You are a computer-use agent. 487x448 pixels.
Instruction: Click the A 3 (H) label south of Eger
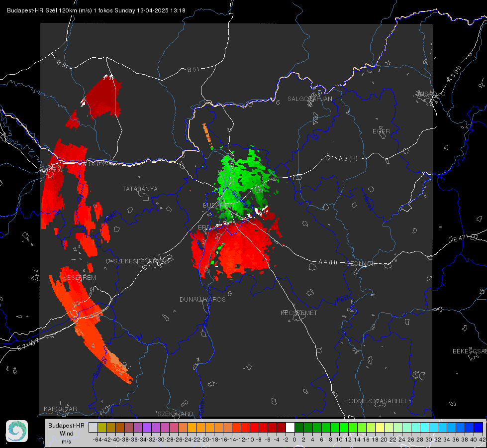click(x=348, y=159)
